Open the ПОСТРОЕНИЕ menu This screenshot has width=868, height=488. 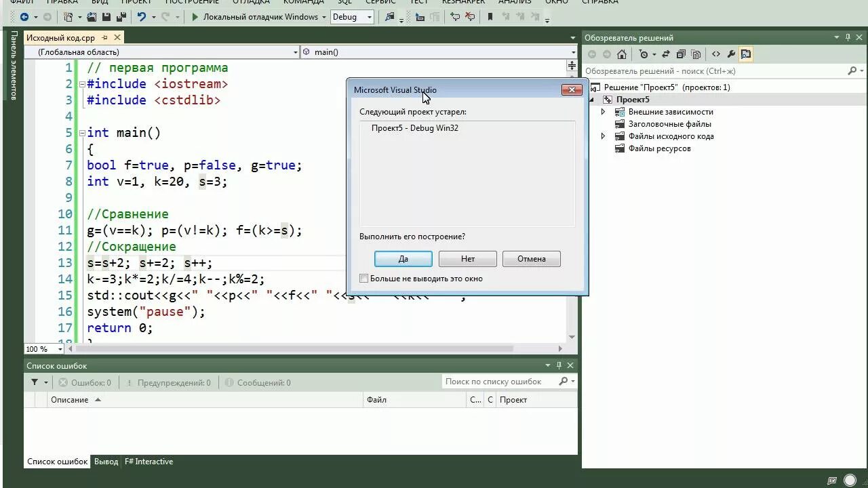[x=193, y=2]
